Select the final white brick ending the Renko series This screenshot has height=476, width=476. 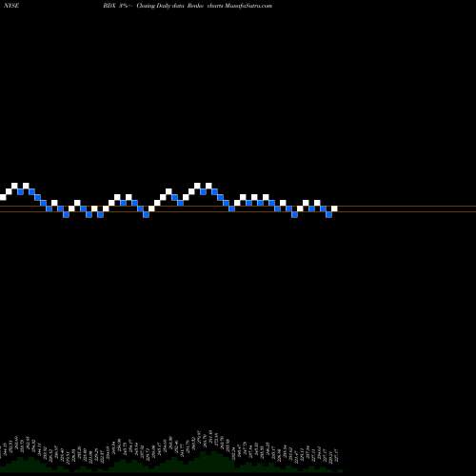coord(334,208)
